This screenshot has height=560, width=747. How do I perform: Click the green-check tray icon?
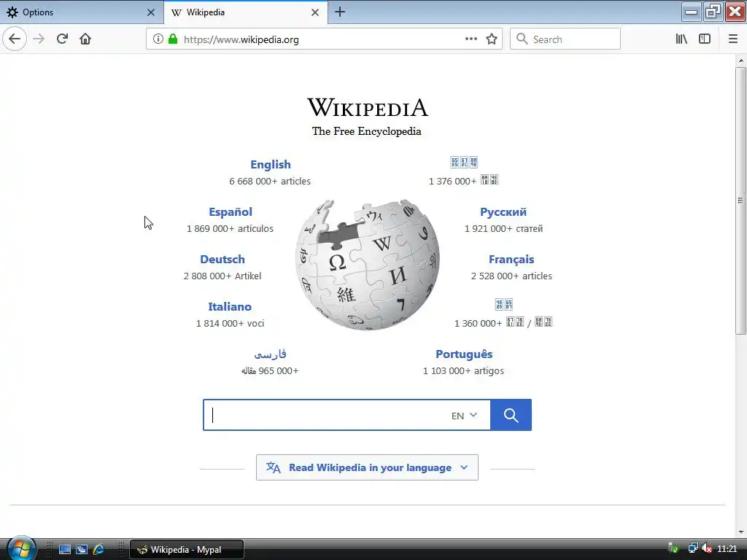click(x=673, y=549)
